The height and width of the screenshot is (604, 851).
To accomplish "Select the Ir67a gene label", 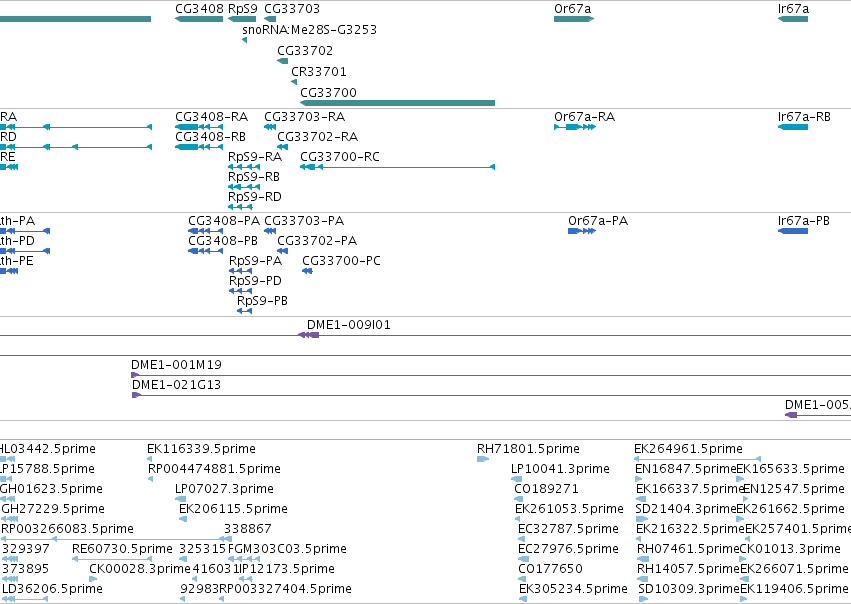I will [793, 9].
